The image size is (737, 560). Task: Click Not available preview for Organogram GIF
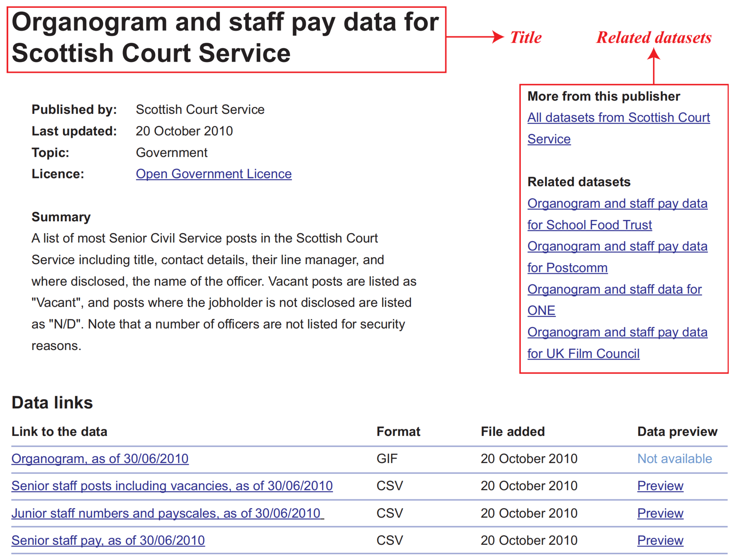(674, 459)
